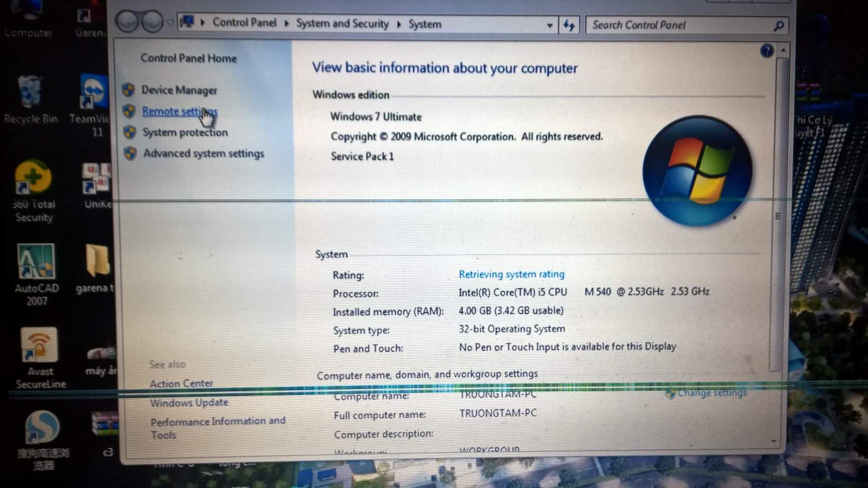Select 'Windows 7 Ultimate' text

coord(375,116)
